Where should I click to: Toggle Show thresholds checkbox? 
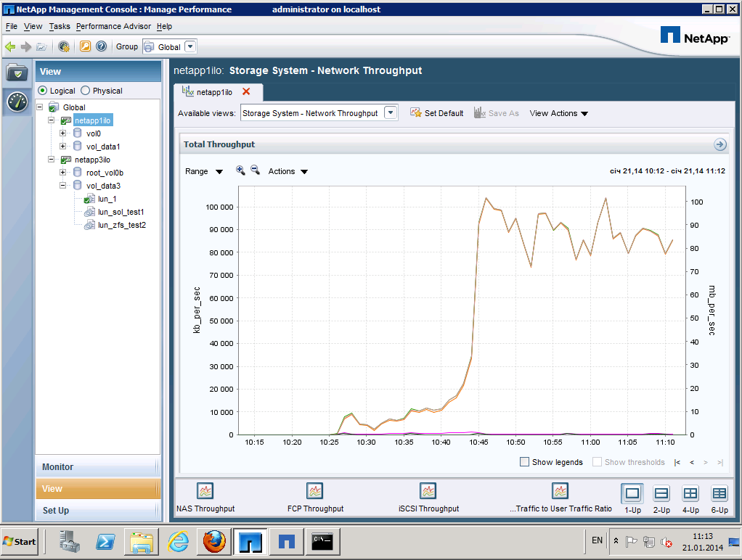(598, 461)
